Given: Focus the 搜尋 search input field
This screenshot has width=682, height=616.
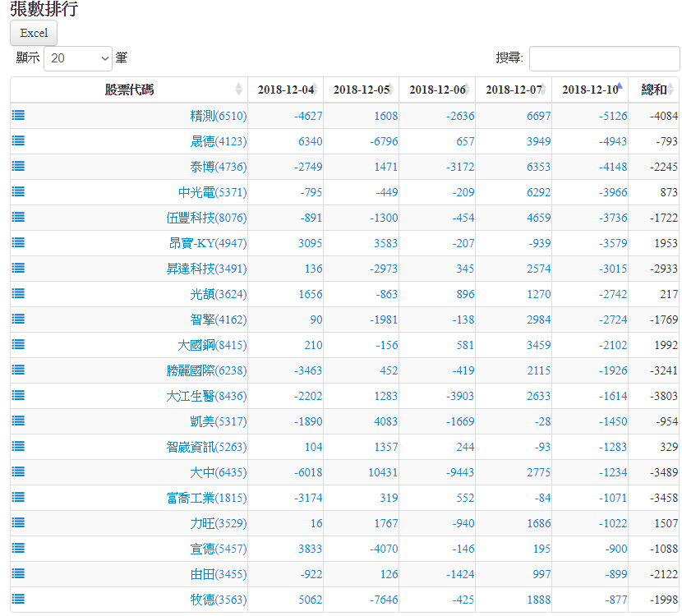Looking at the screenshot, I should (604, 58).
